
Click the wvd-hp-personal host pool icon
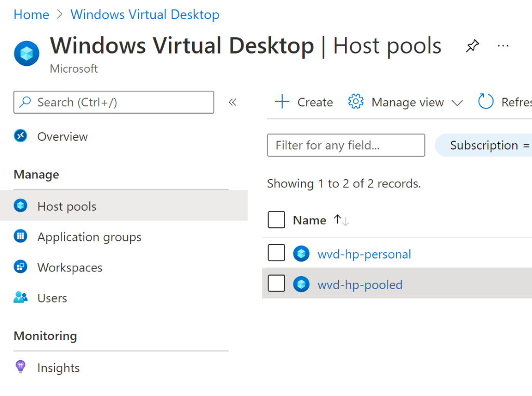[301, 254]
